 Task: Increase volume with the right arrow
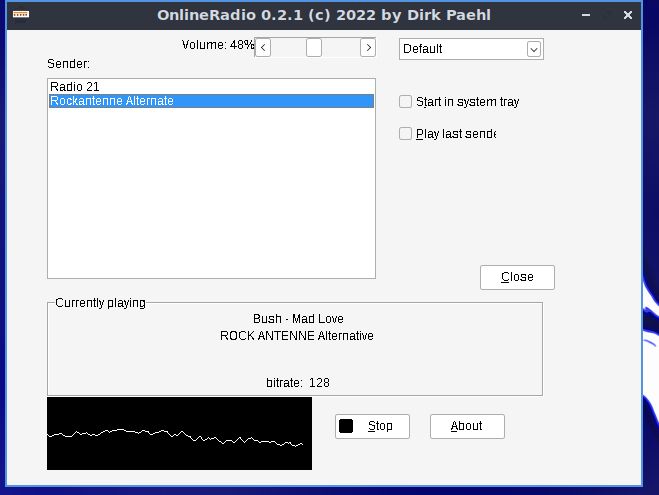click(368, 47)
